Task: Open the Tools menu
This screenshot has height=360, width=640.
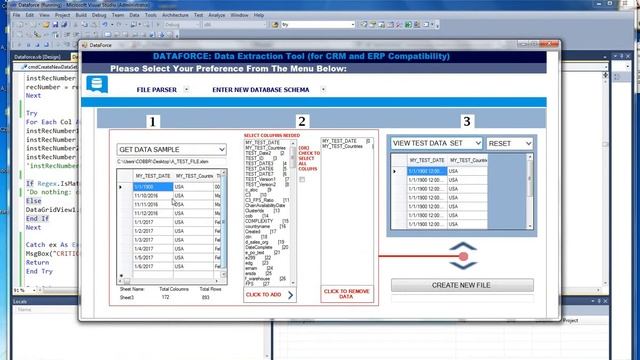Action: pos(151,15)
